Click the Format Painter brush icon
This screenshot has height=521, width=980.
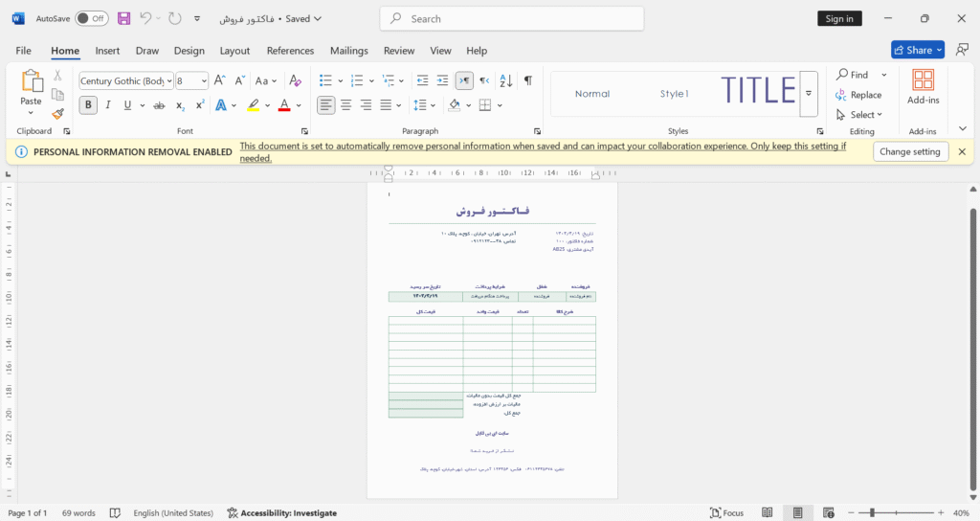[57, 114]
